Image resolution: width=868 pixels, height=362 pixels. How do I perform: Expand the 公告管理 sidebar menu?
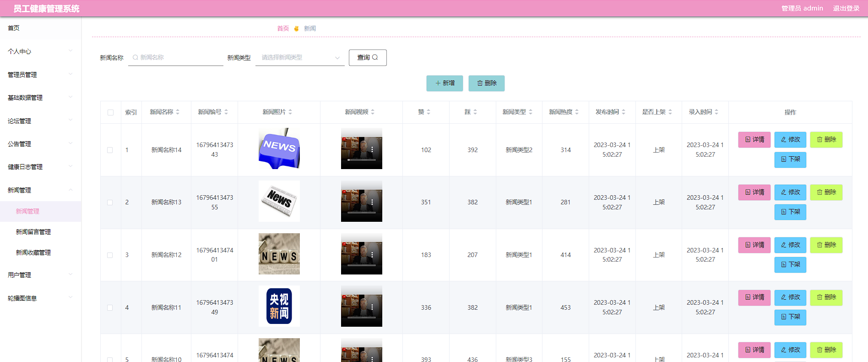click(41, 144)
